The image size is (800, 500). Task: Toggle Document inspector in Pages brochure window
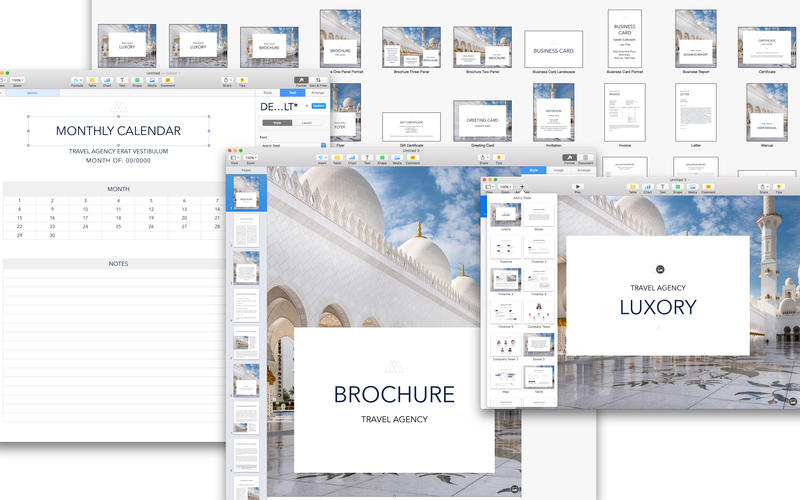tap(586, 159)
